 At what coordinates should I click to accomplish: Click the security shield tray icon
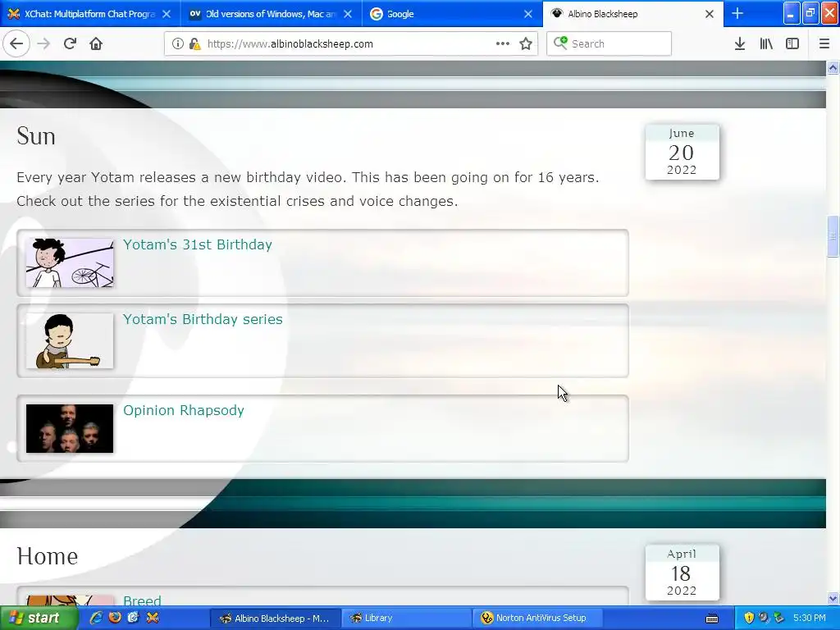coord(749,618)
